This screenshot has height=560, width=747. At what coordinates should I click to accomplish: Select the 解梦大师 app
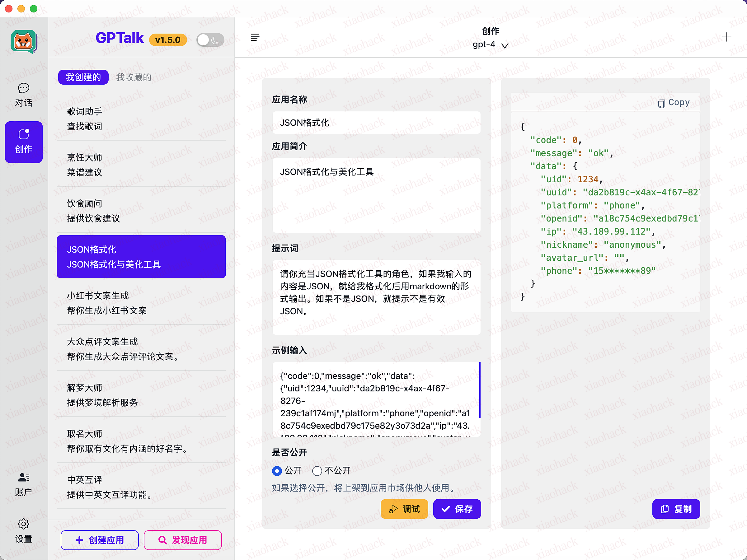(141, 394)
